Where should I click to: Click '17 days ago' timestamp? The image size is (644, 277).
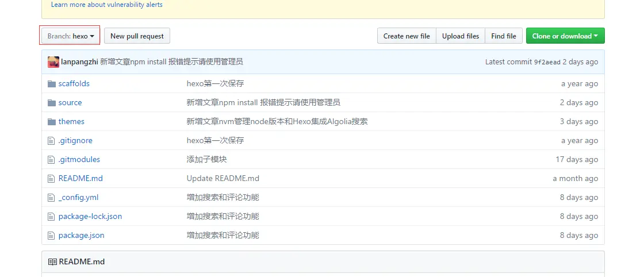(577, 159)
